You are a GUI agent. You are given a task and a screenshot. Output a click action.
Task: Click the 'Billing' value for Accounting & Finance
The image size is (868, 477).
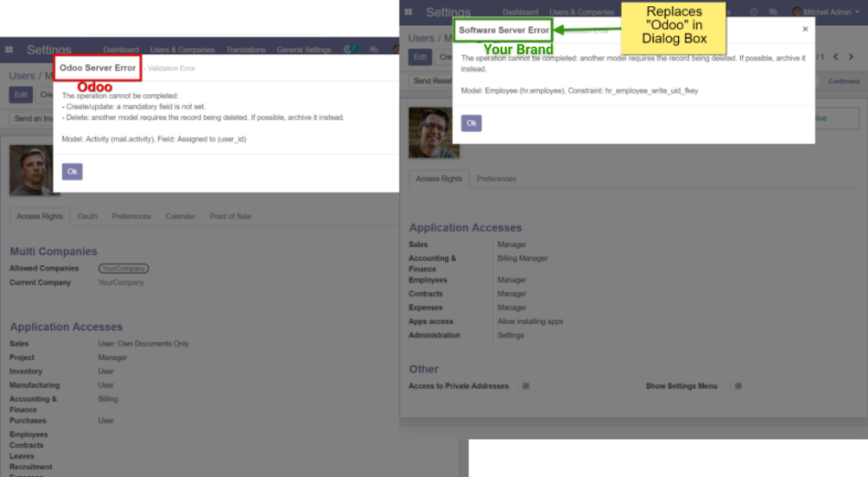point(108,399)
